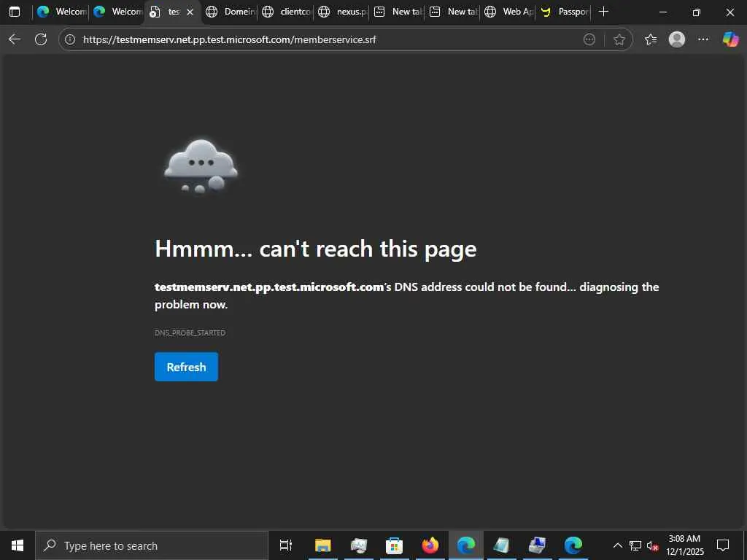The height and width of the screenshot is (560, 747).
Task: Go back to the previous page
Action: coord(15,39)
